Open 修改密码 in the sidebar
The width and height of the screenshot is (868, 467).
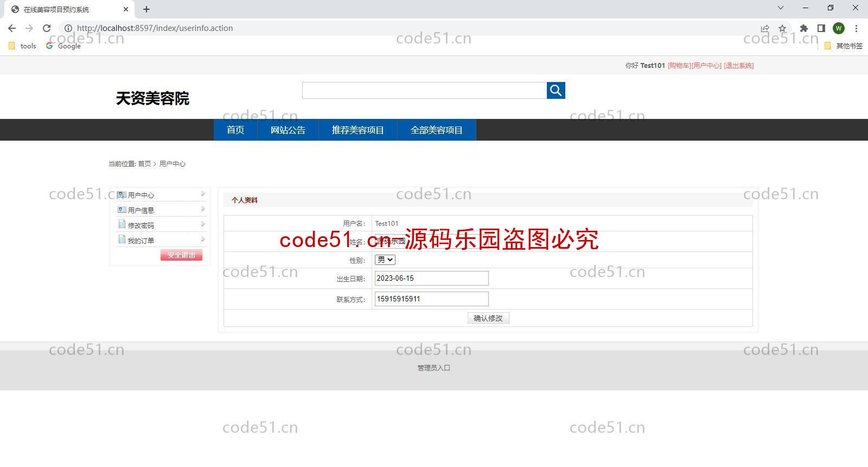(141, 225)
